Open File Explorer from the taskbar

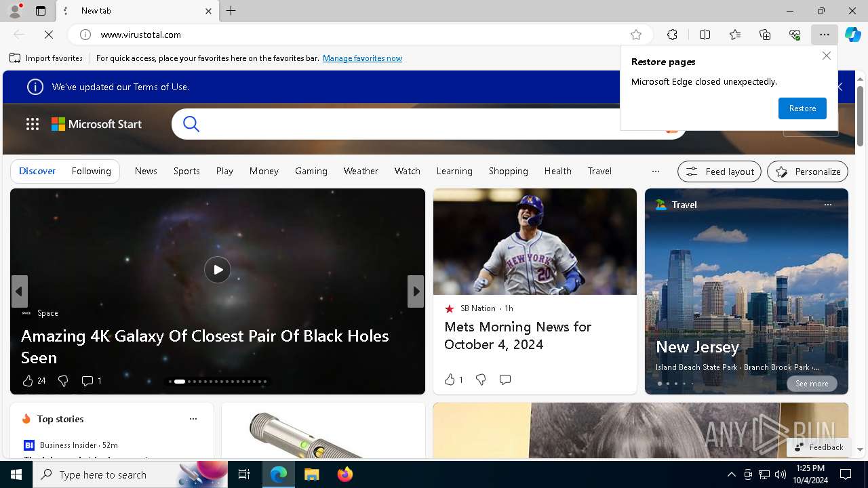[x=311, y=474]
